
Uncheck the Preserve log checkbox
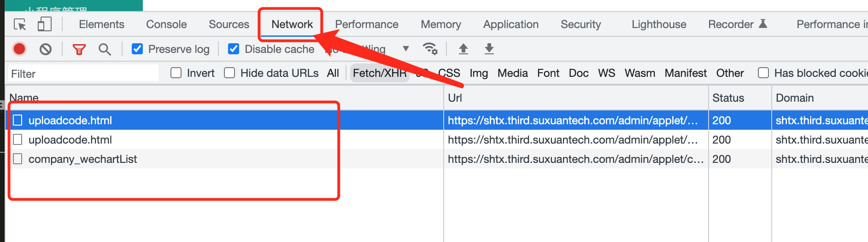tap(137, 49)
